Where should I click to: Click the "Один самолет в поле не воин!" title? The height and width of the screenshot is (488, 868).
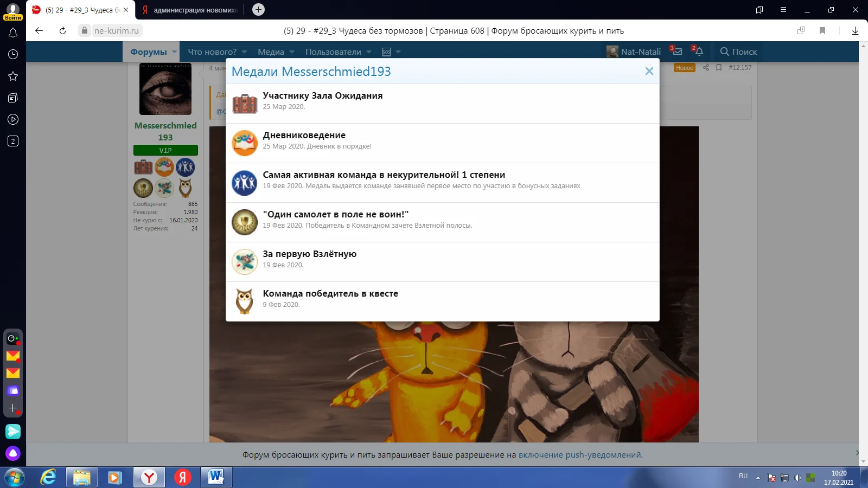(336, 214)
